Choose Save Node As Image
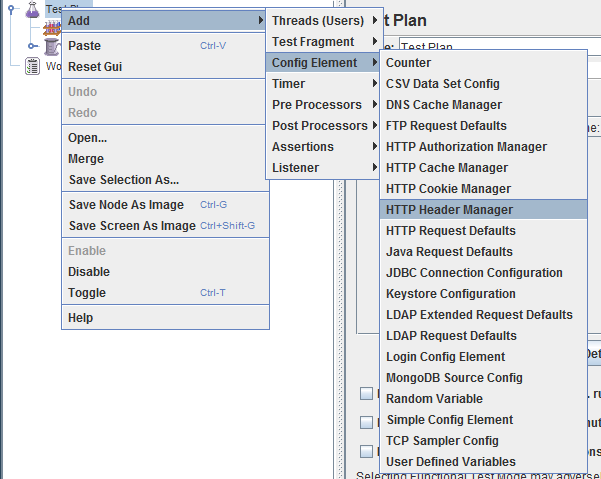This screenshot has height=479, width=601. [126, 205]
